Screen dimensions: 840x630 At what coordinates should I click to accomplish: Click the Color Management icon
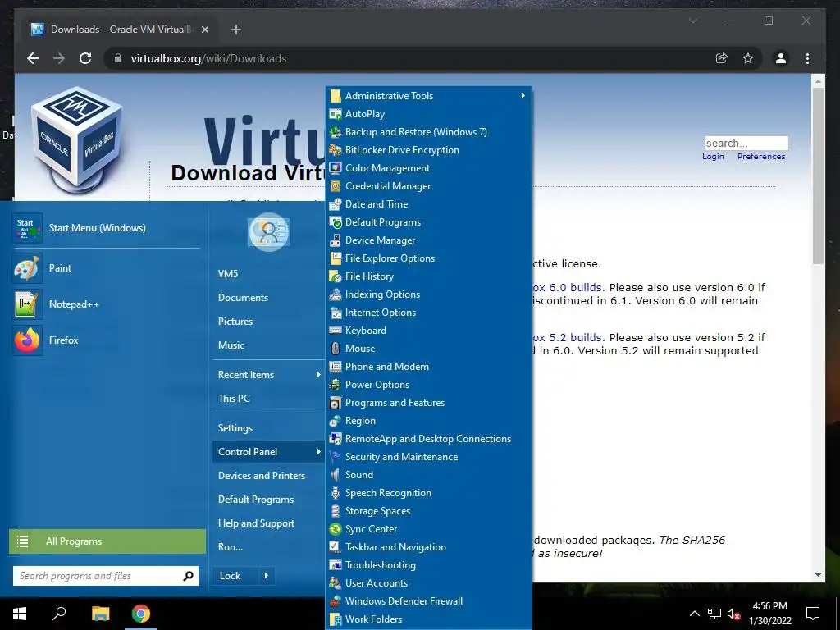click(336, 168)
